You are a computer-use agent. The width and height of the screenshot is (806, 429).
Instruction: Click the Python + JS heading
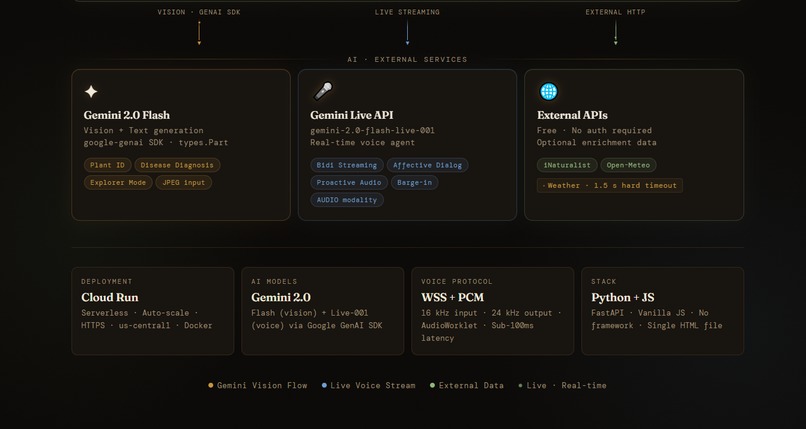pyautogui.click(x=622, y=297)
